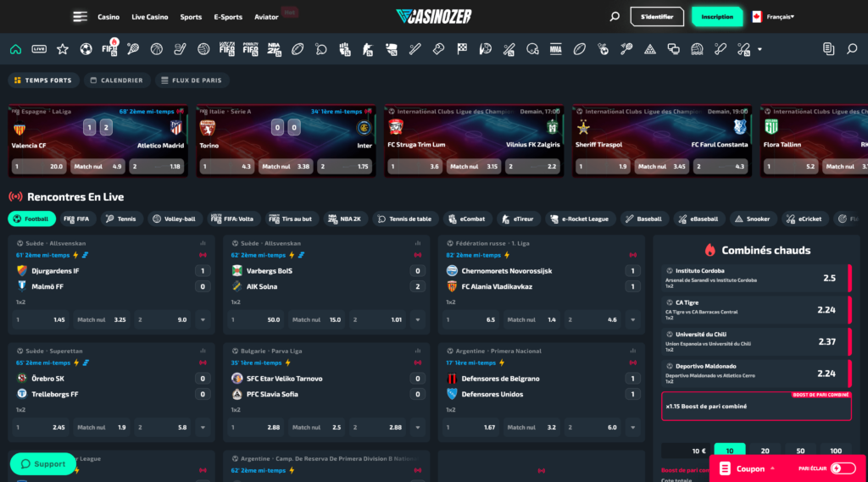
Task: Filter live matches by Volley-ball
Action: click(x=175, y=219)
